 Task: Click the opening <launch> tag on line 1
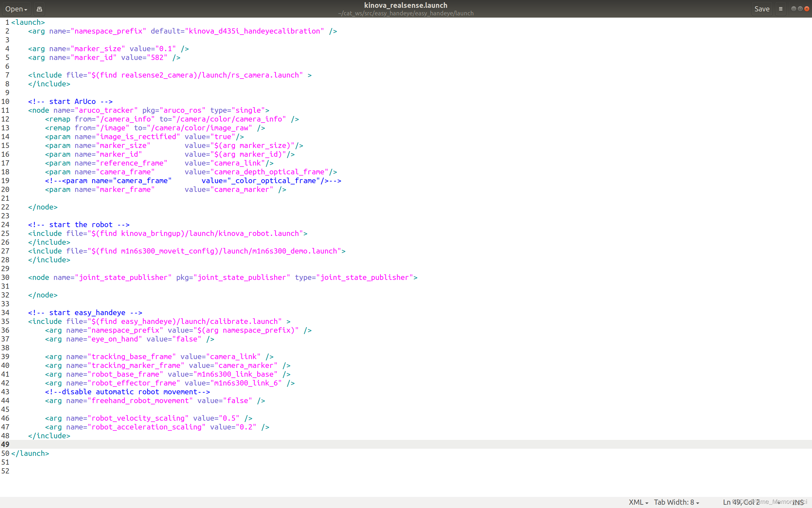point(28,22)
